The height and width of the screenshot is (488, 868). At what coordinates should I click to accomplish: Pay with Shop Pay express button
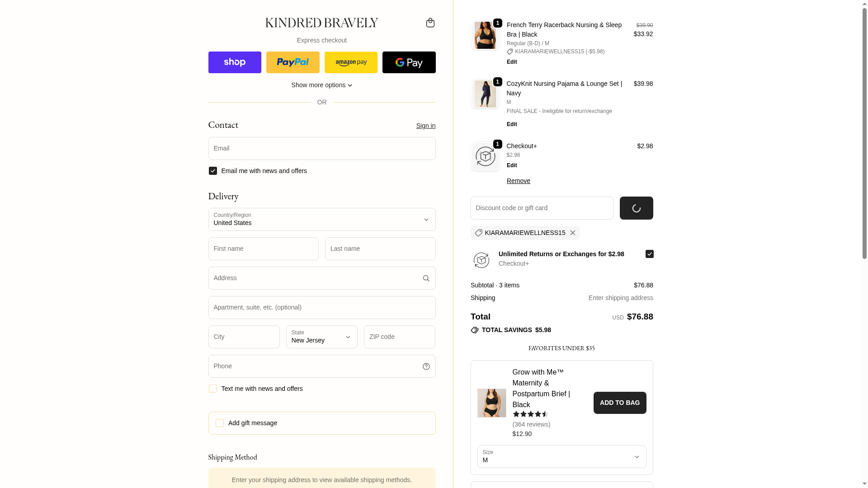235,62
